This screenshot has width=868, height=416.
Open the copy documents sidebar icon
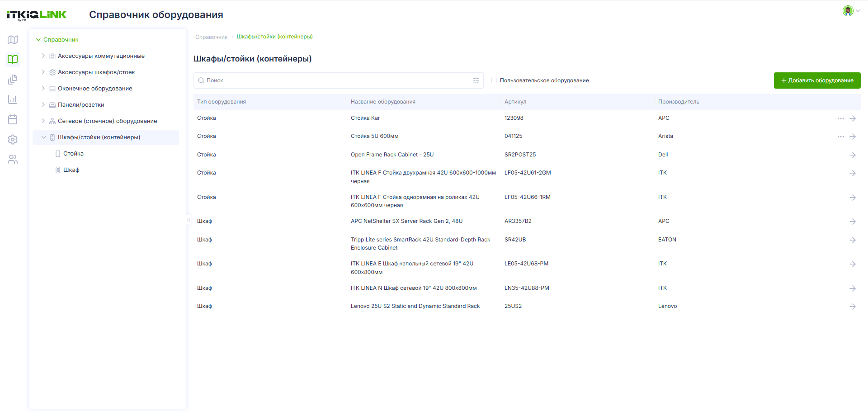coord(13,80)
